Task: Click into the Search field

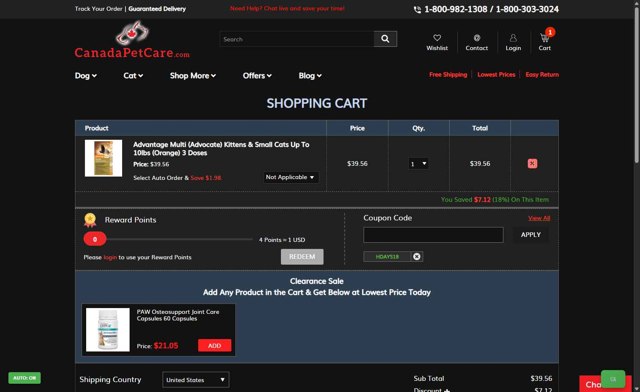Action: 297,39
